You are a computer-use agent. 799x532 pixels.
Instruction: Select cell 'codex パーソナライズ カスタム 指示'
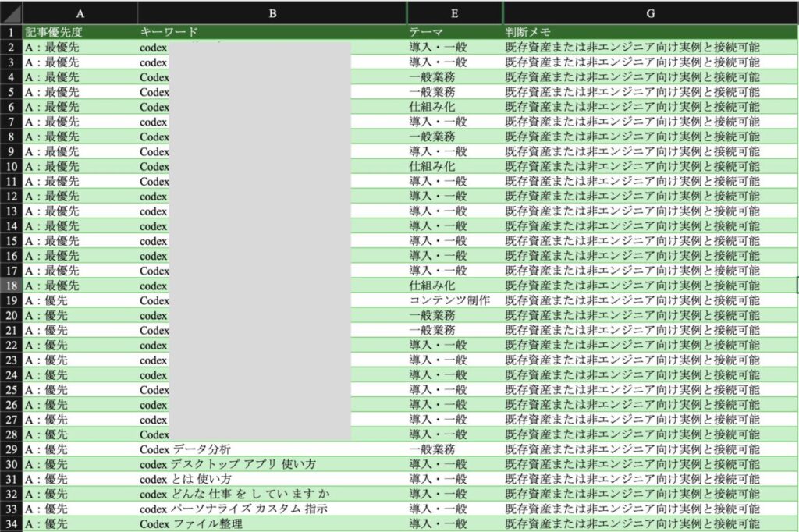[x=272, y=509]
